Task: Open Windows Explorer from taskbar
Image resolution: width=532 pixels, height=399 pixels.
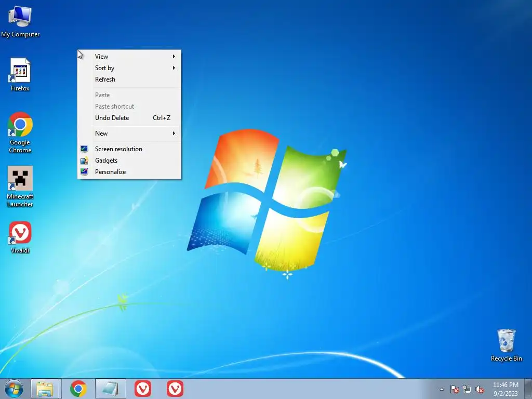Action: (45, 389)
